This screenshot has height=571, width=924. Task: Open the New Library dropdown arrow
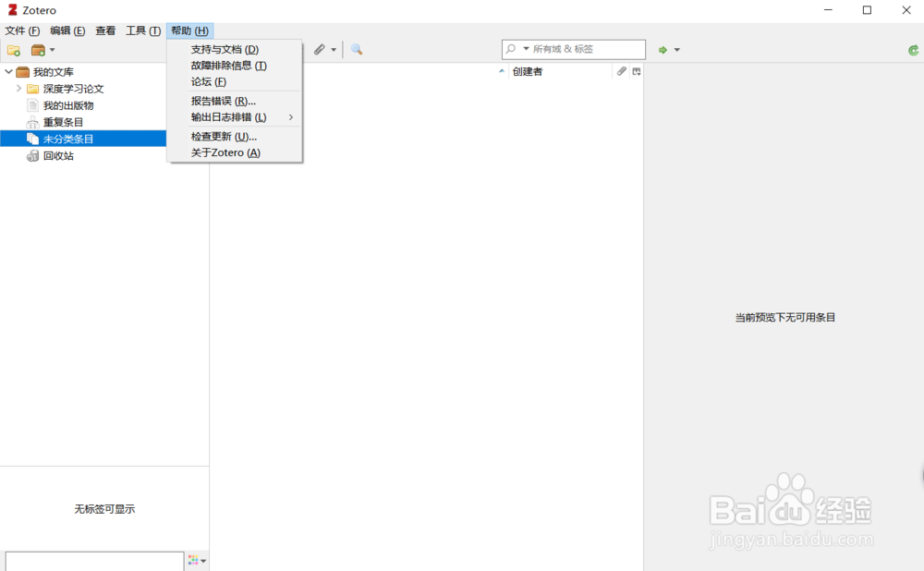[53, 50]
